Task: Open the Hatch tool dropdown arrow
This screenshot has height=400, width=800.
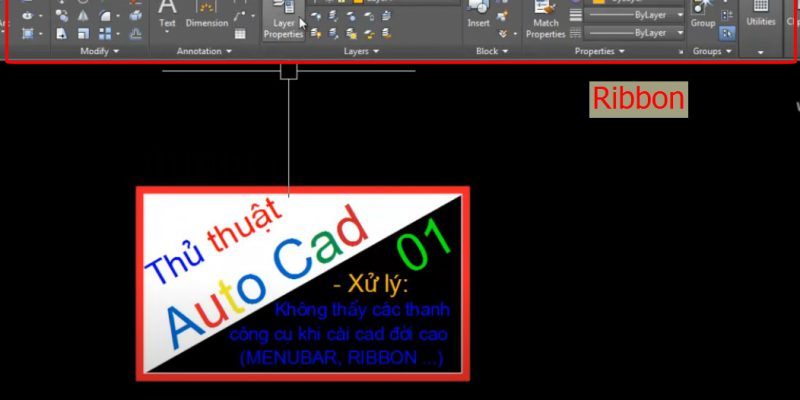Action: [40, 34]
